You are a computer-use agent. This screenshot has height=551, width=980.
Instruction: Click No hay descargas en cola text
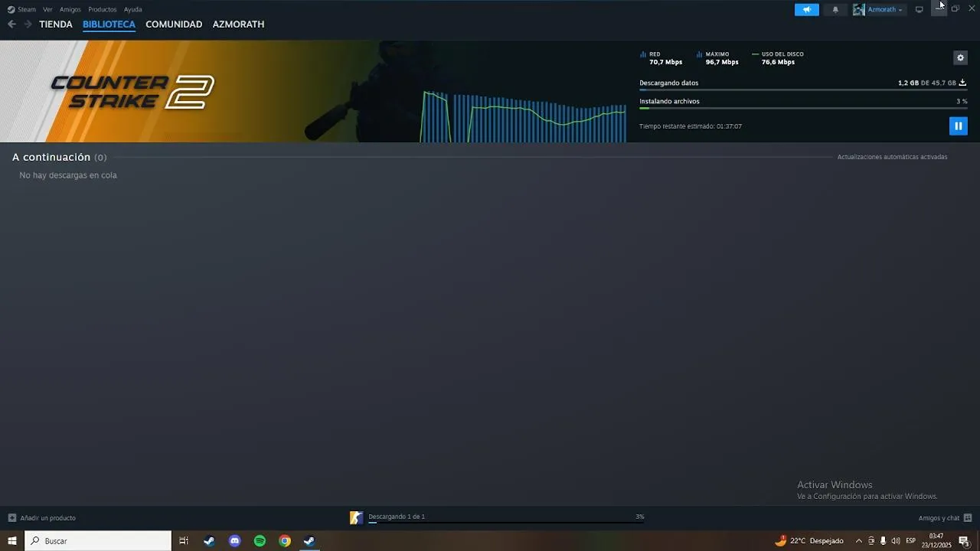tap(68, 175)
